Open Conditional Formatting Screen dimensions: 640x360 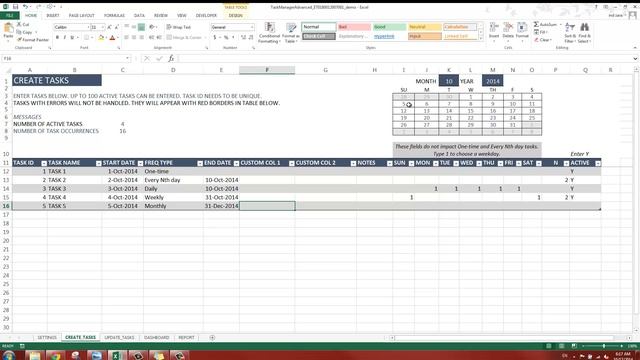(269, 33)
